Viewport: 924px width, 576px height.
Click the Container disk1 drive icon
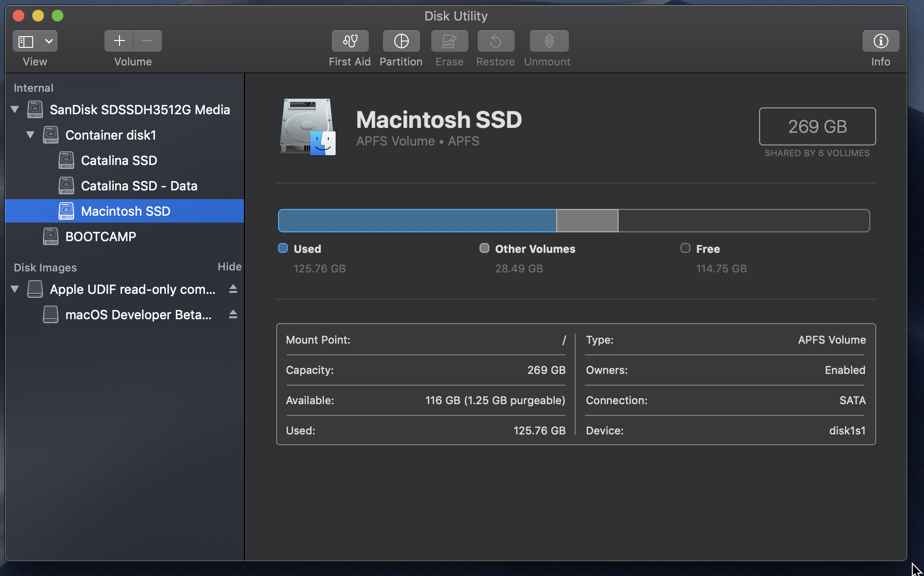click(51, 135)
